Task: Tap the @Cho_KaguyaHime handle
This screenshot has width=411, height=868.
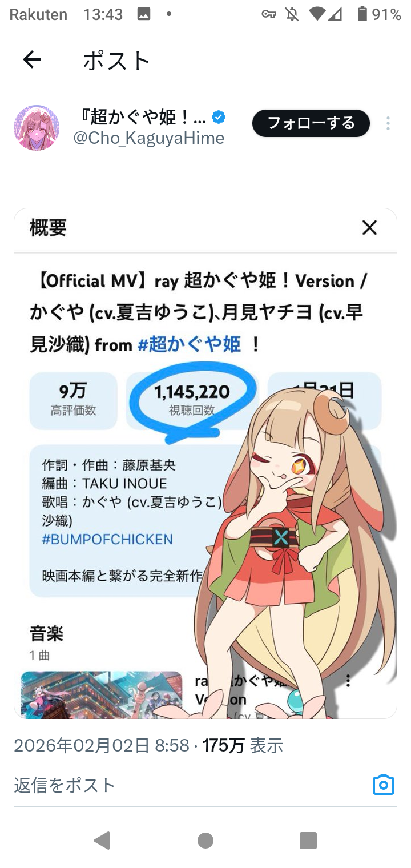Action: click(149, 138)
